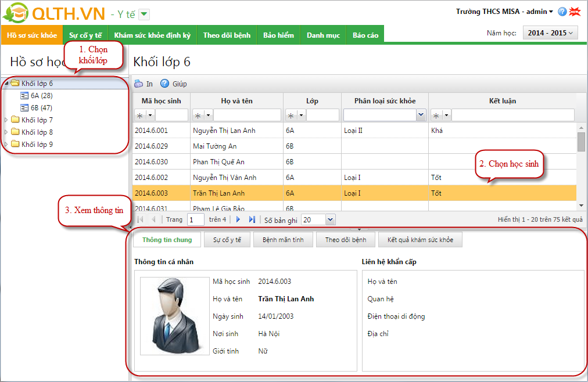Open the Danh mục menu
Viewport: 588px width, 382px height.
323,35
